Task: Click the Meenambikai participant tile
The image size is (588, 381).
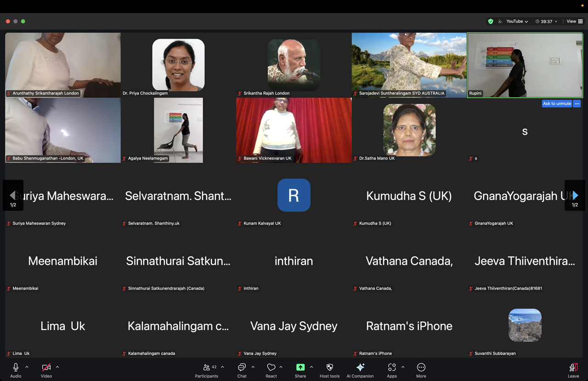Action: [x=63, y=261]
